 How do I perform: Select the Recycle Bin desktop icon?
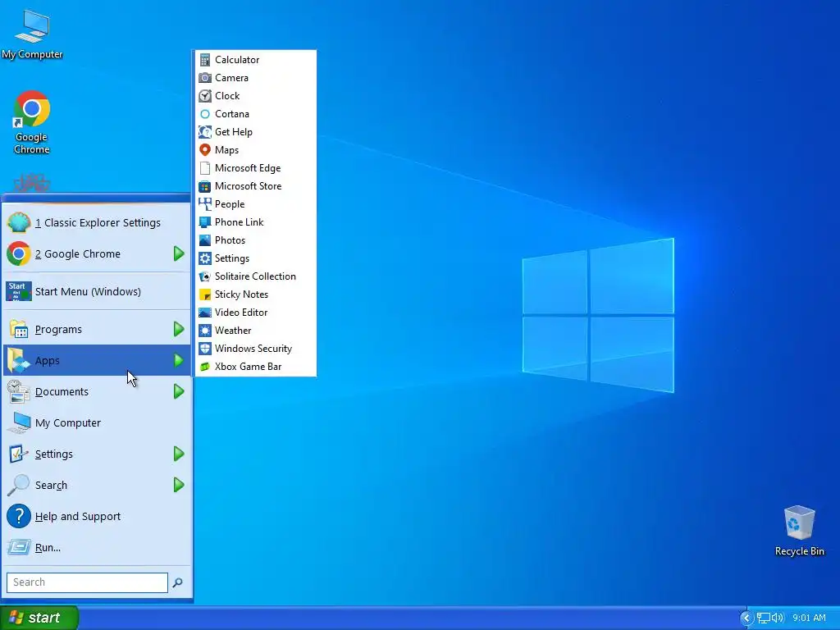pos(799,531)
